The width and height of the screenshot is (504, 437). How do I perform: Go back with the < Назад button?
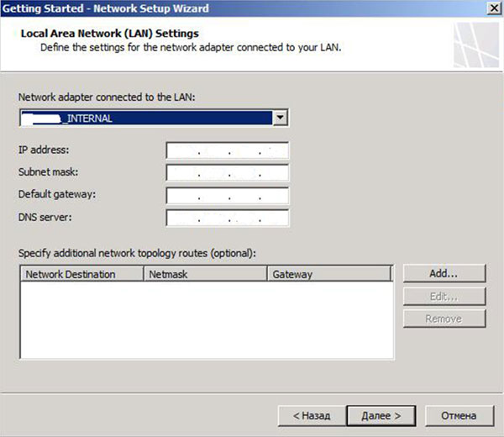311,415
